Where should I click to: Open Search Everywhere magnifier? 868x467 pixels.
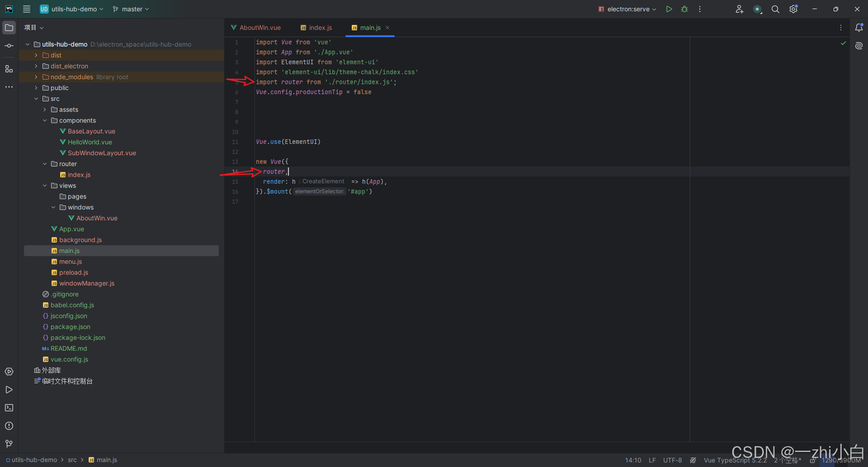(775, 9)
